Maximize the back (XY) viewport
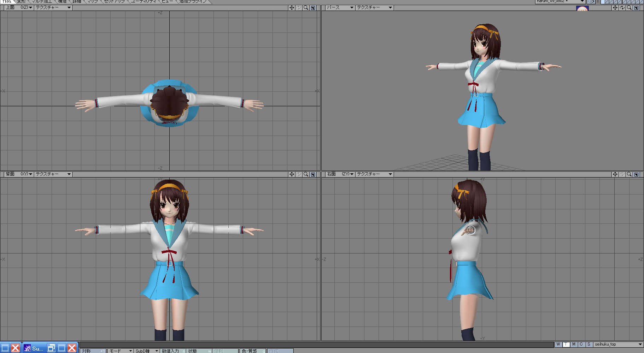 [313, 174]
